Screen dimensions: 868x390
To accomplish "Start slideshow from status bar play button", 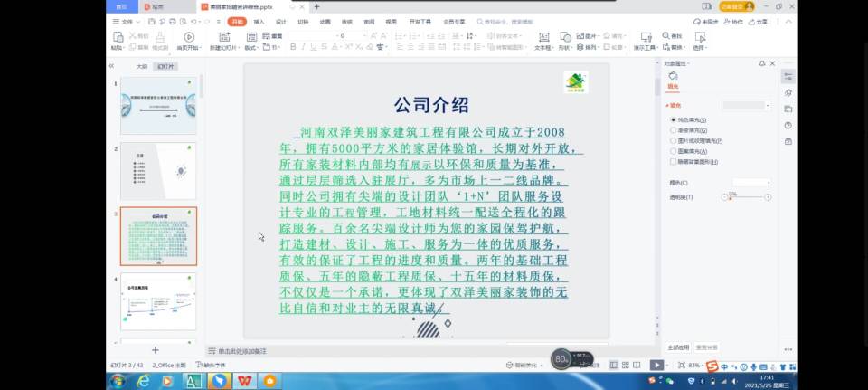I will [657, 365].
